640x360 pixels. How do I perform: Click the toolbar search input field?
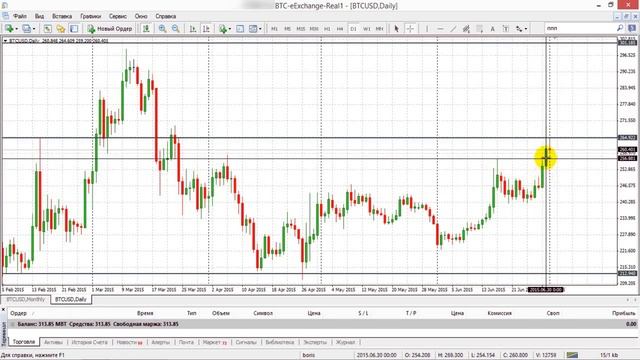[580, 28]
